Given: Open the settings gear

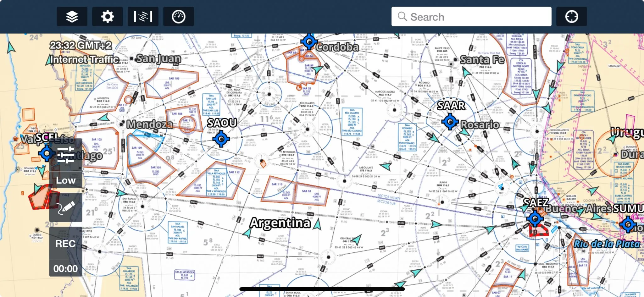Looking at the screenshot, I should tap(108, 17).
